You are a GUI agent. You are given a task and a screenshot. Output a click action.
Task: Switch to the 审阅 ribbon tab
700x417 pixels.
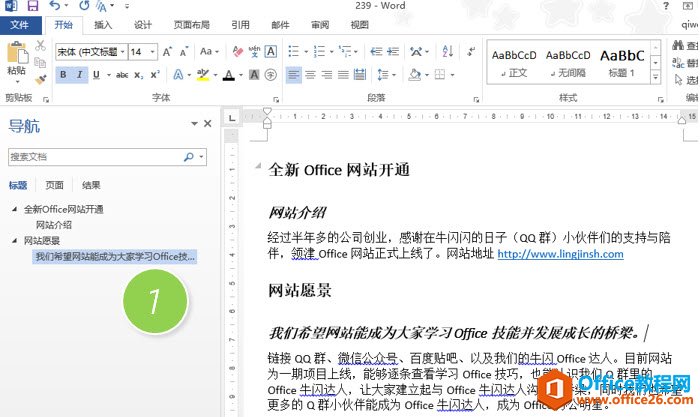(x=320, y=25)
